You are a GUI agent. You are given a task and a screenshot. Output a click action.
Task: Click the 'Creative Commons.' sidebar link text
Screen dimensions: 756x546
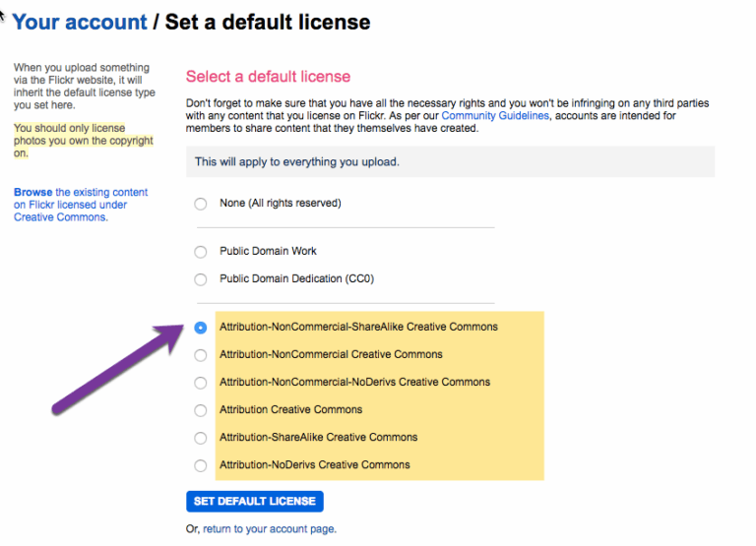[60, 217]
